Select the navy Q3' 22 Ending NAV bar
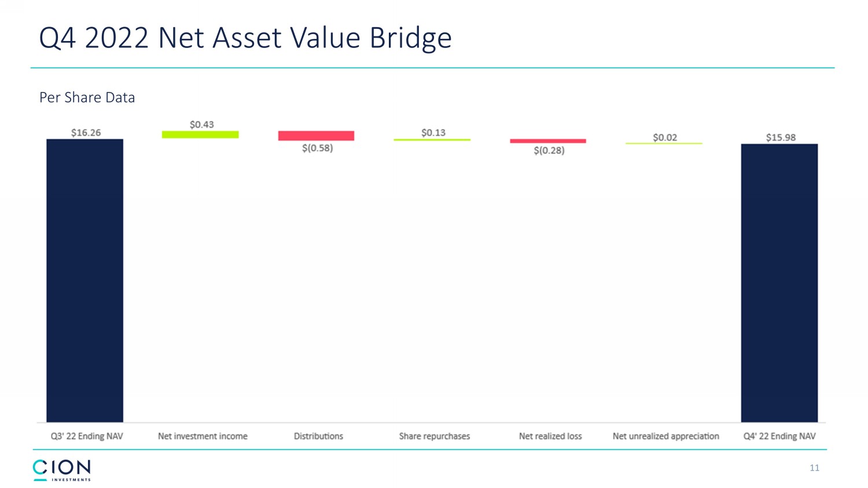The width and height of the screenshot is (868, 488). point(84,280)
